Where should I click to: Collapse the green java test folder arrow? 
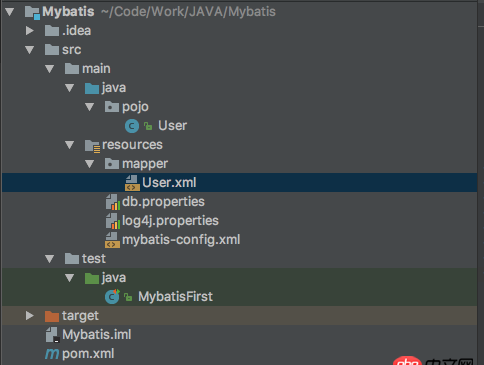pyautogui.click(x=70, y=278)
